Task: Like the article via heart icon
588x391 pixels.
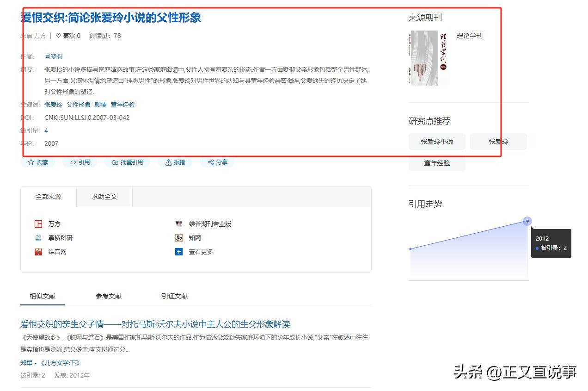Action: 59,36
